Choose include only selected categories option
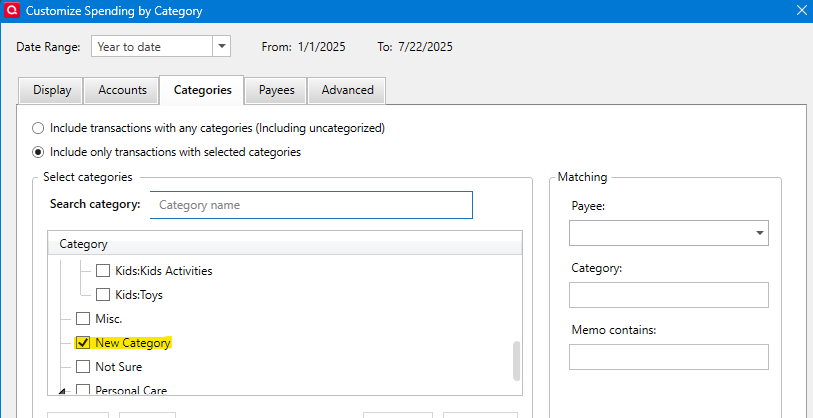 click(39, 152)
